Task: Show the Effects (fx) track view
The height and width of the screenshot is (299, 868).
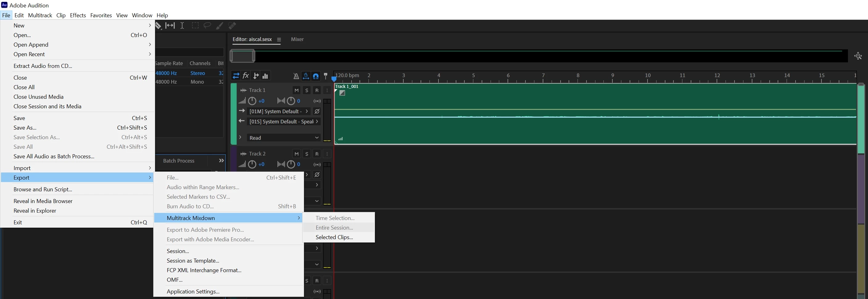Action: [x=246, y=76]
